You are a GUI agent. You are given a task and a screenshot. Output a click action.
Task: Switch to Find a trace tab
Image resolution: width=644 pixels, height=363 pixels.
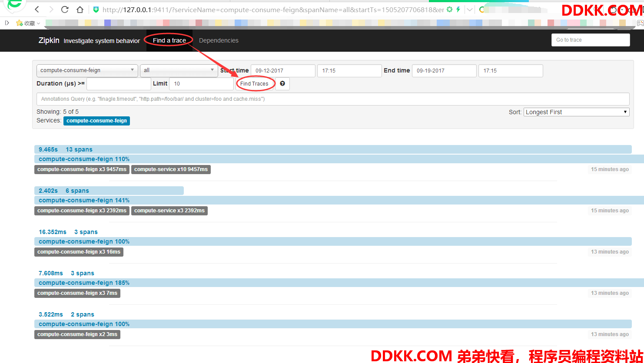click(x=169, y=40)
